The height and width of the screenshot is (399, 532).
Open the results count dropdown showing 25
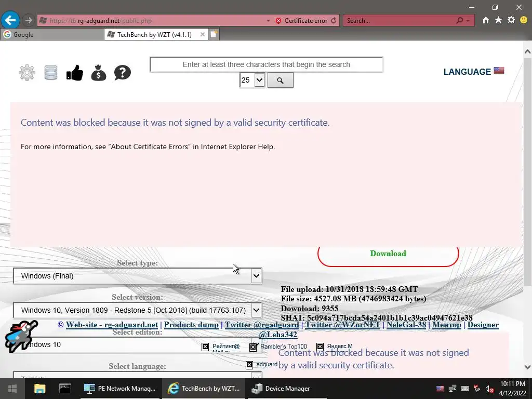(252, 81)
